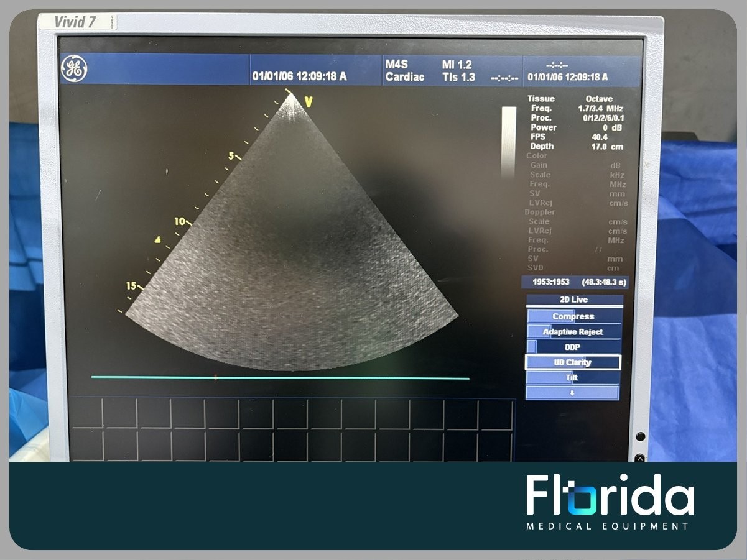Click the DDP soft menu control
Image resolution: width=747 pixels, height=560 pixels.
point(573,347)
